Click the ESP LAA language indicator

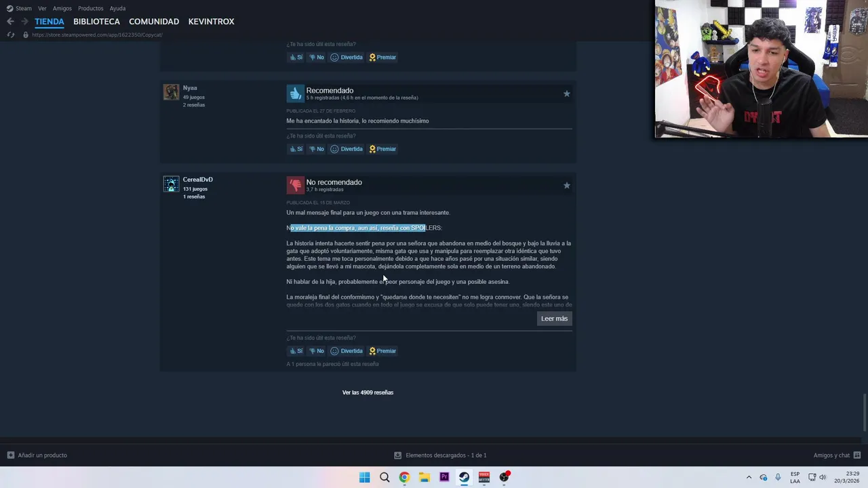coord(795,477)
